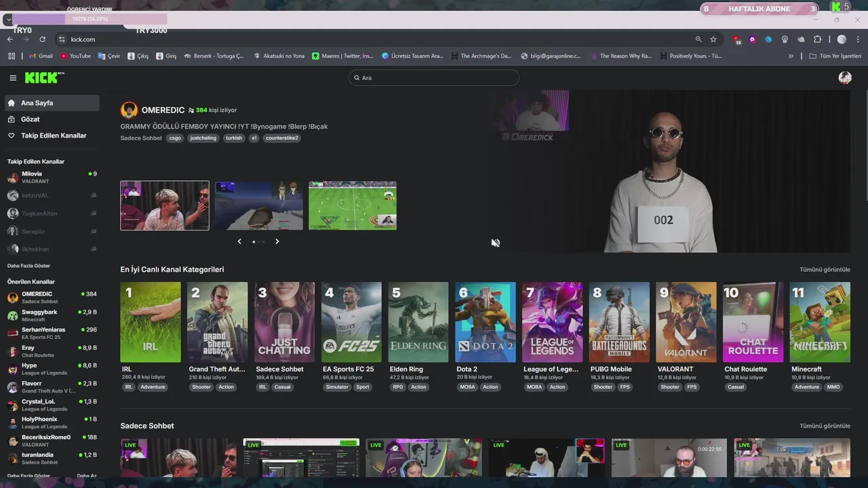Open the offline ketzuVAL channel
Viewport: 868px width, 488px height.
point(52,195)
